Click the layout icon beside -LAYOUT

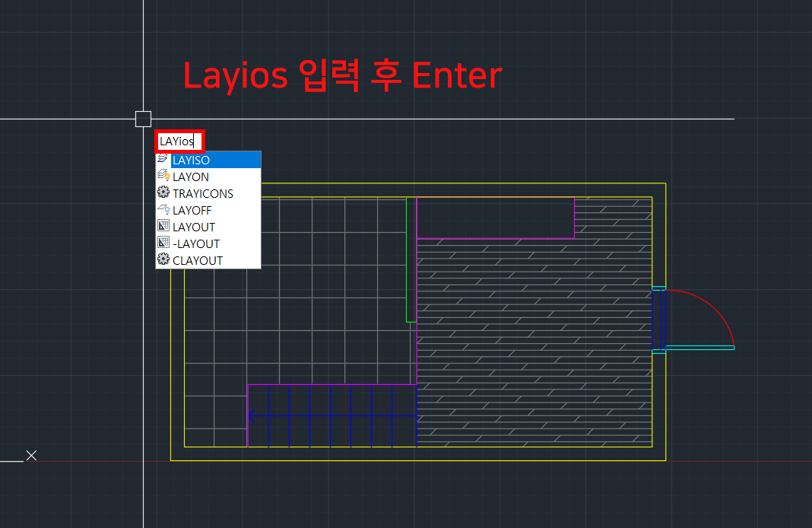163,243
